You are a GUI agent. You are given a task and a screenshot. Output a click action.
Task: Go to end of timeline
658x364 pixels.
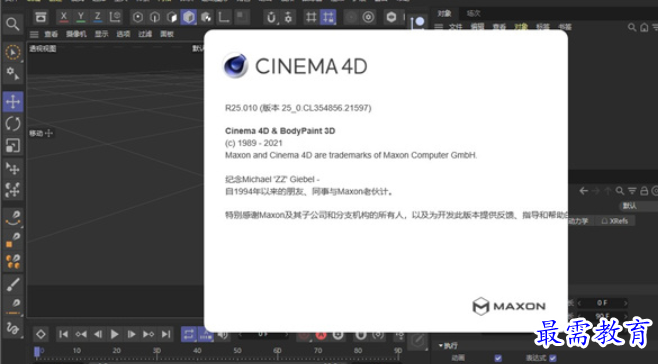coord(166,334)
